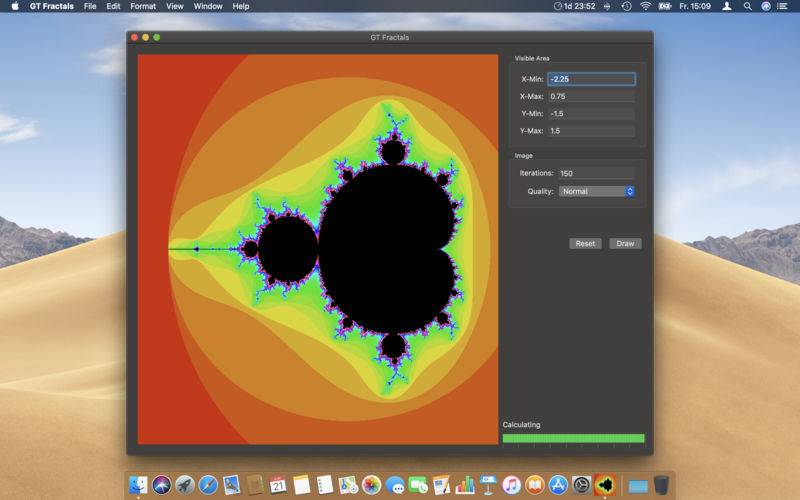Open the Window menu
The height and width of the screenshot is (500, 800).
point(208,6)
